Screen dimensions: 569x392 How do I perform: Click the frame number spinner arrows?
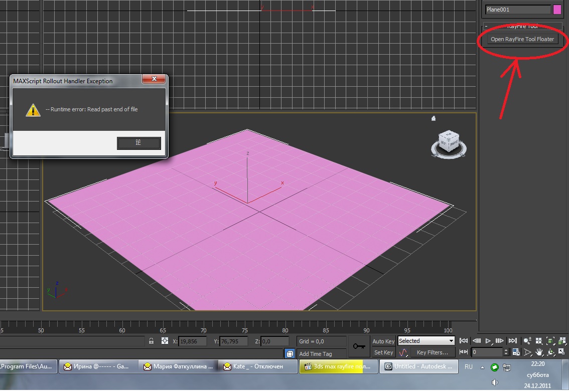point(506,352)
